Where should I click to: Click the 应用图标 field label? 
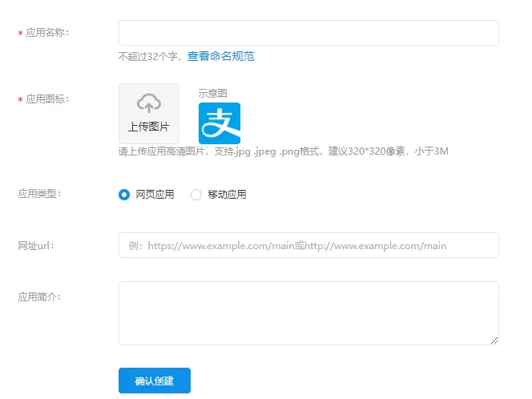(x=47, y=99)
